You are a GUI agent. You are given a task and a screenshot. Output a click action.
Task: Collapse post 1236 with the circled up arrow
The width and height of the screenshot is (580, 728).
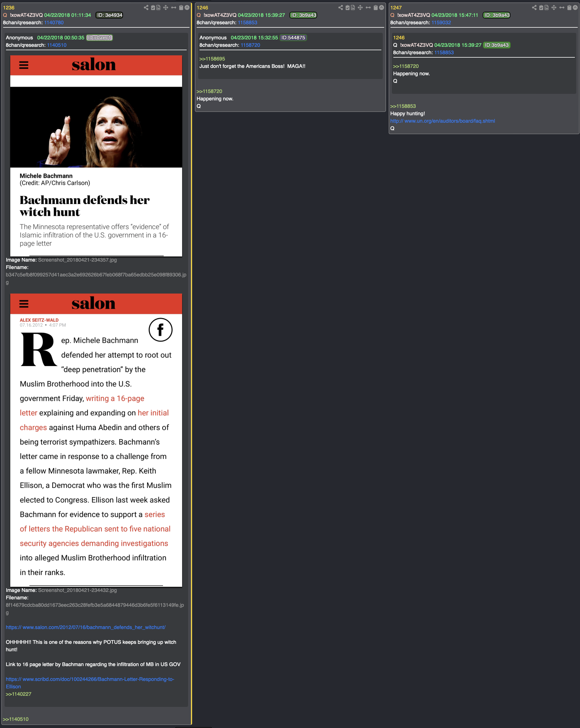click(x=187, y=7)
